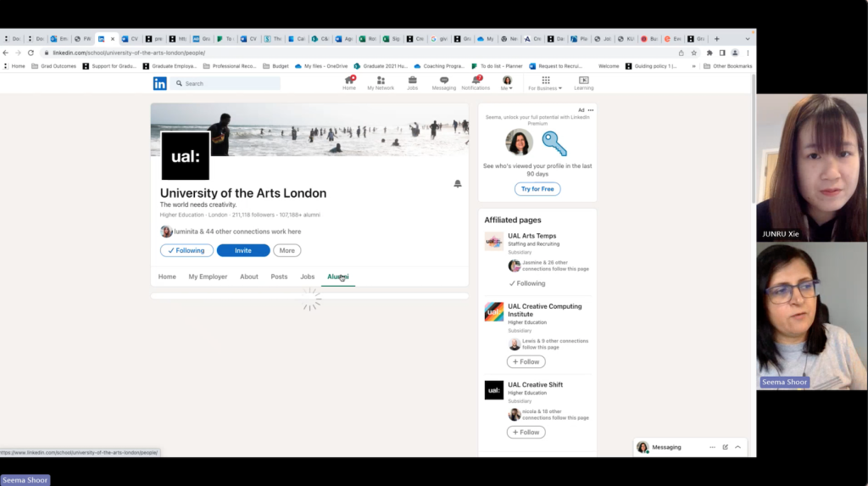Click UAL Arts Temps logo thumbnail
This screenshot has width=868, height=486.
[494, 242]
